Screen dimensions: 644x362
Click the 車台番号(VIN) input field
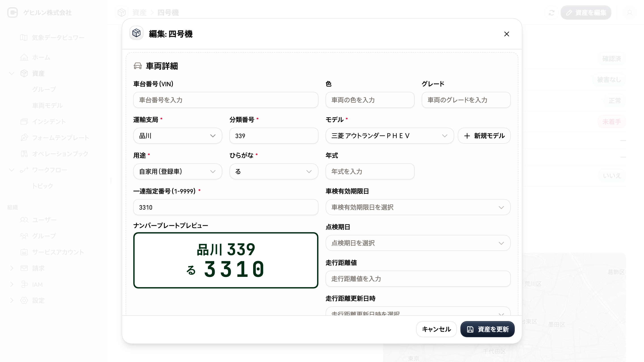tap(225, 100)
